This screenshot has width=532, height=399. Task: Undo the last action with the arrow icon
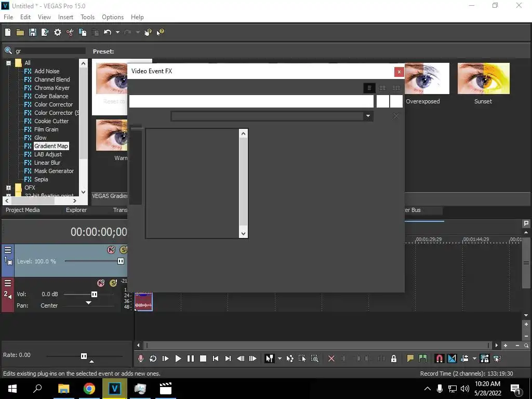click(x=108, y=32)
